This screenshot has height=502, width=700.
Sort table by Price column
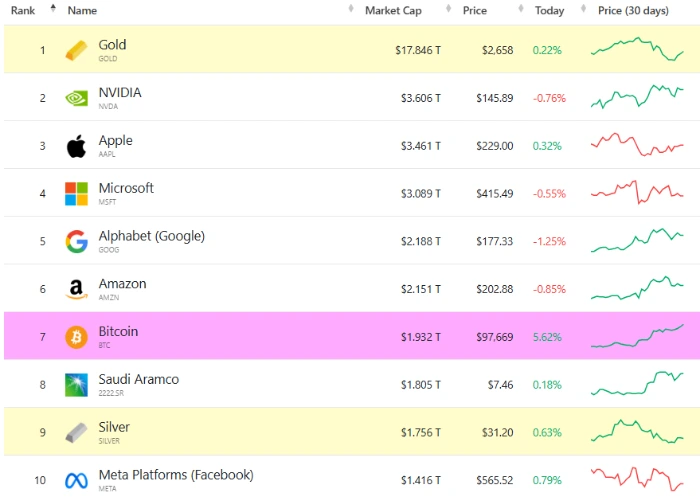click(476, 10)
